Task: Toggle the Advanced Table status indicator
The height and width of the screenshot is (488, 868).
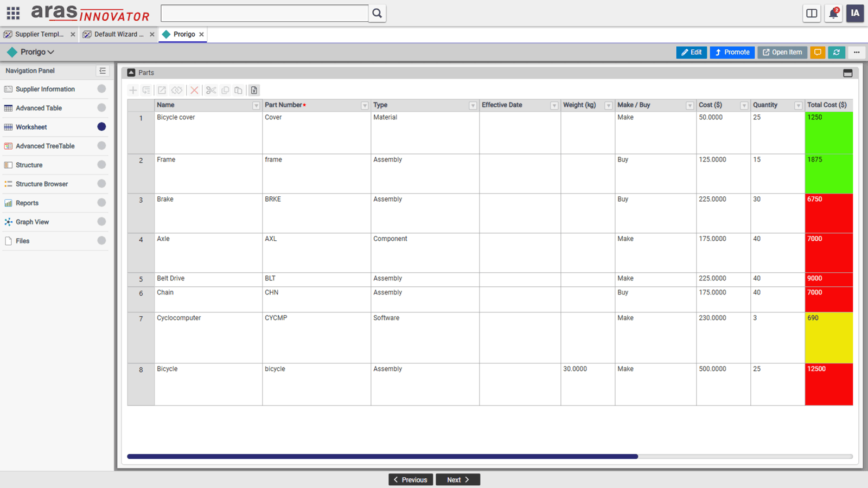Action: [101, 108]
